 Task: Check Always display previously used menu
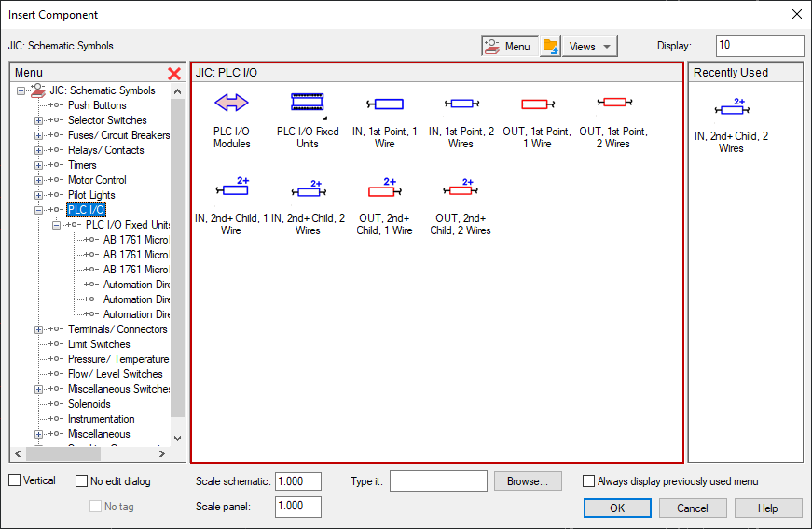pos(588,480)
